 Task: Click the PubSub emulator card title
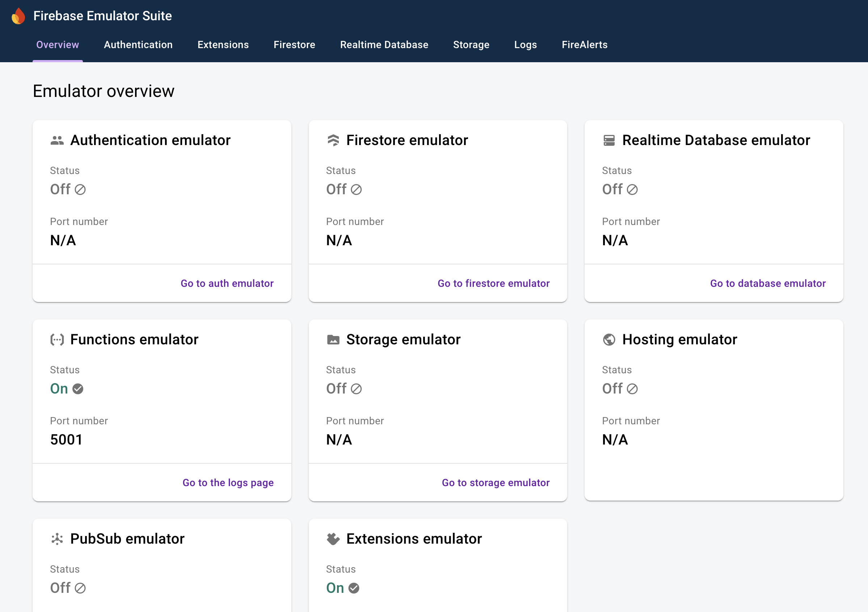pos(127,539)
